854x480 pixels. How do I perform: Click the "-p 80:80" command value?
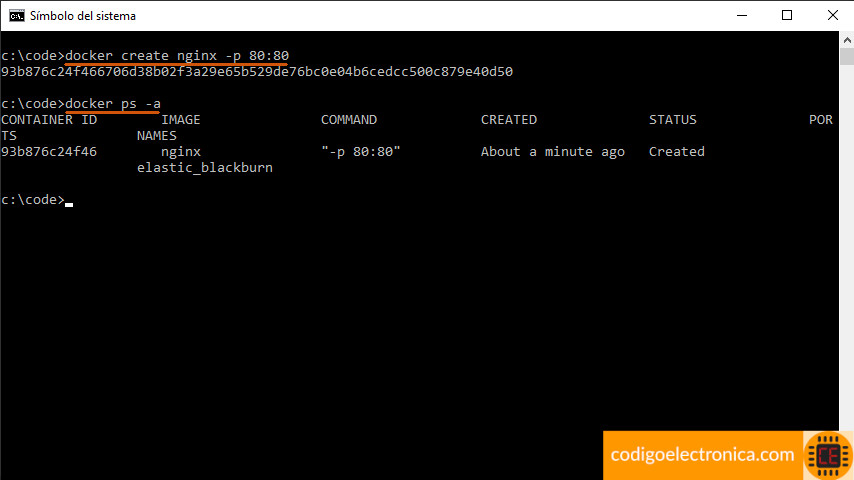coord(361,152)
